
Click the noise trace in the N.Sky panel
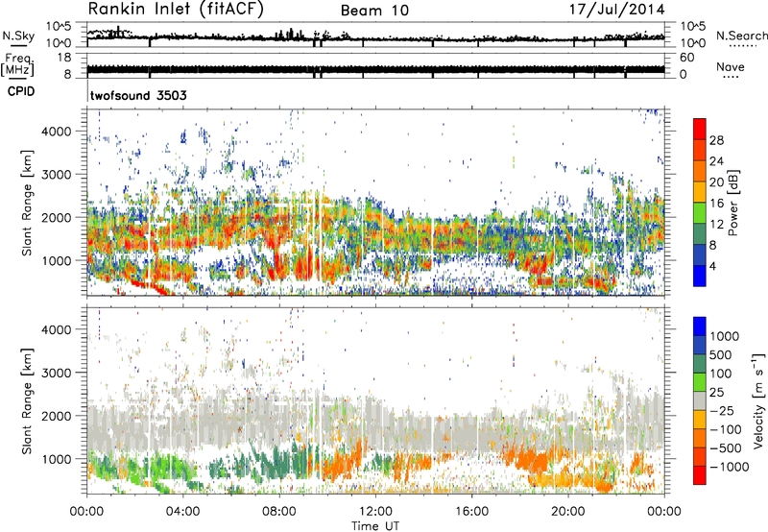coord(375,37)
